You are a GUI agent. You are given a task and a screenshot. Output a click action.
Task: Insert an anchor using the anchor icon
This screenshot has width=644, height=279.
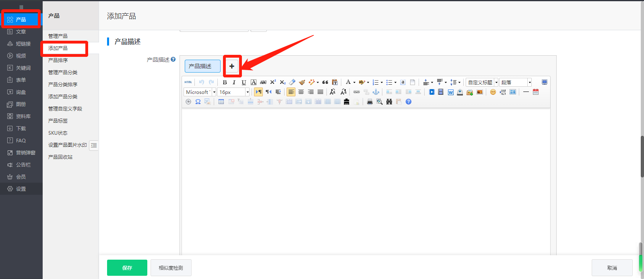(x=376, y=92)
